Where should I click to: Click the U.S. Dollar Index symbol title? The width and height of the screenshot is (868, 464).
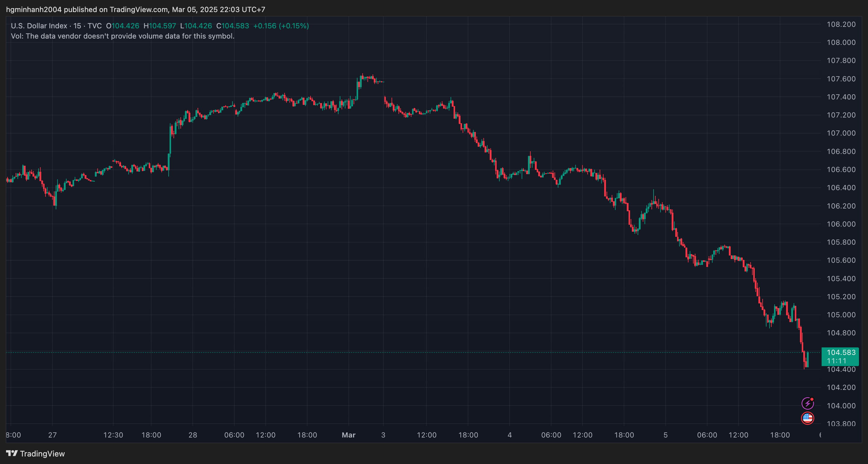[39, 26]
